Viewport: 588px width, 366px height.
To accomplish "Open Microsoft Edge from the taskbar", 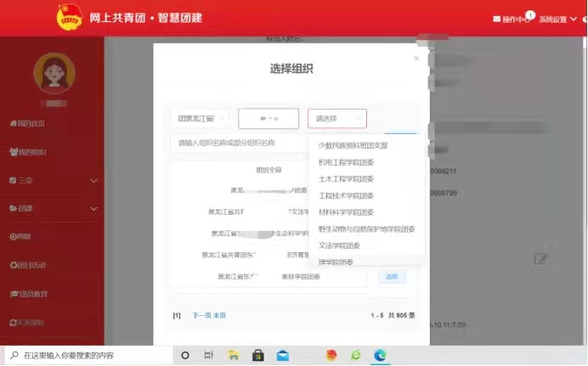I will point(382,355).
